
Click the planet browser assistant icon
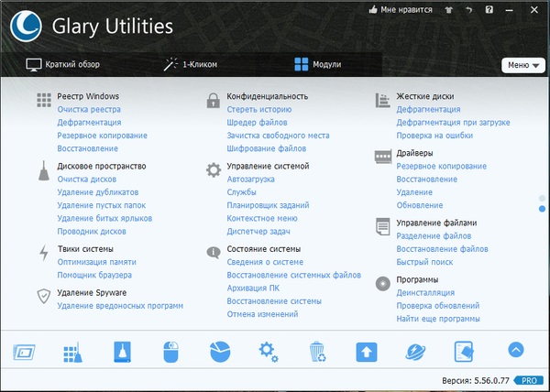pyautogui.click(x=415, y=351)
